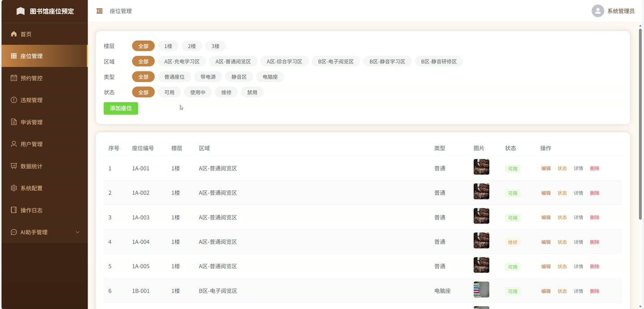Screen dimensions: 644x309
Task: Filter by area A区-充电学习区
Action: pyautogui.click(x=182, y=61)
